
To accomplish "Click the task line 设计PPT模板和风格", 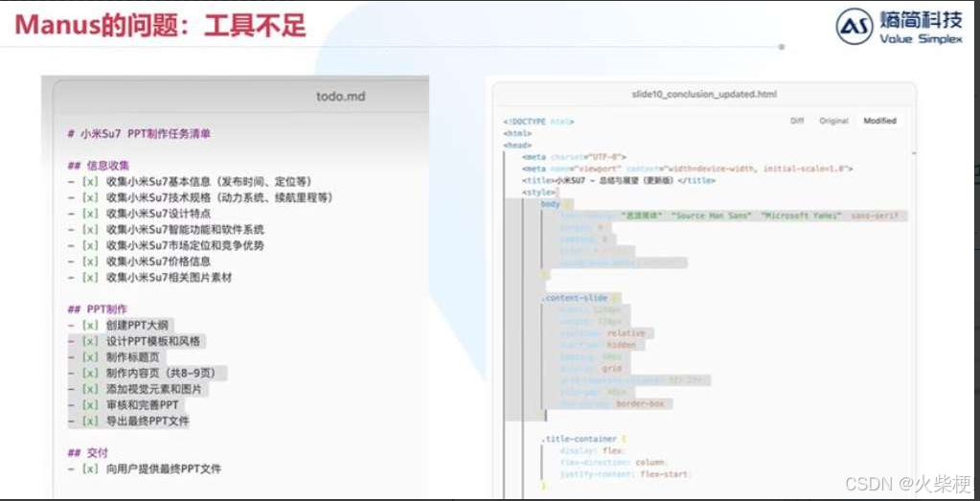I will pyautogui.click(x=134, y=342).
